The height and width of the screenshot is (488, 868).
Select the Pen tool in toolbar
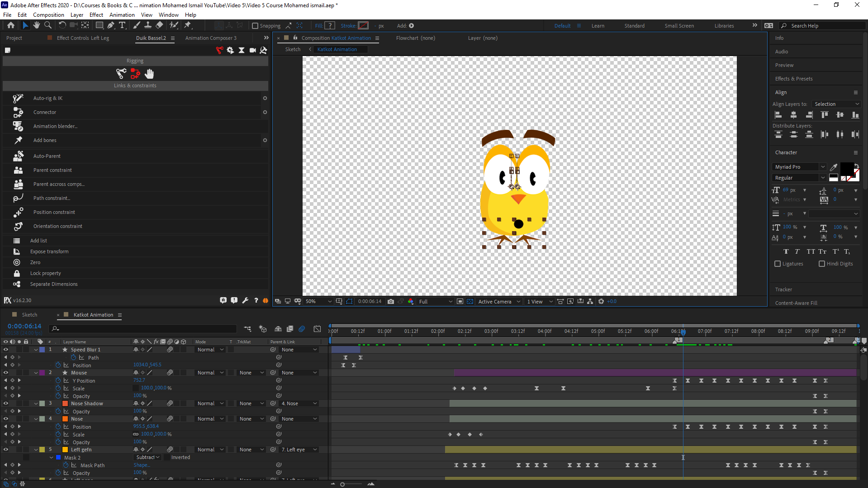coord(111,25)
